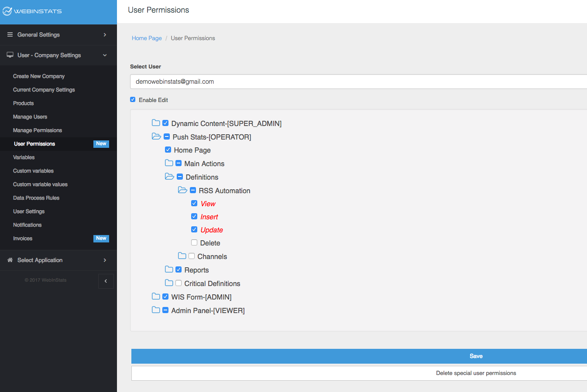
Task: Open Data Process Rules
Action: click(36, 198)
